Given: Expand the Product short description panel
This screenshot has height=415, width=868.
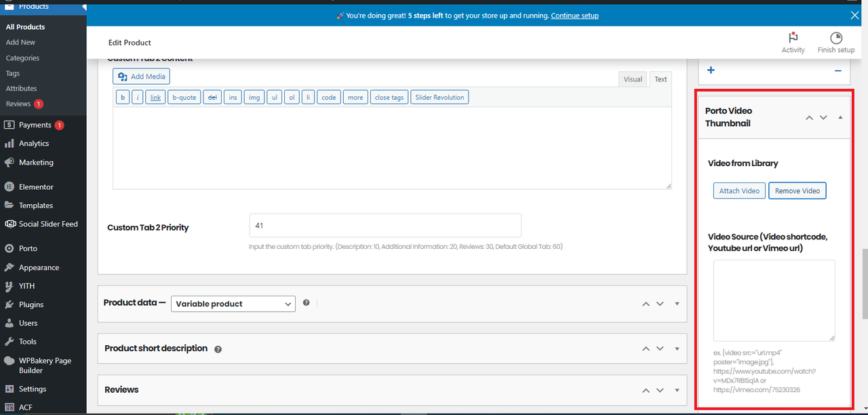Looking at the screenshot, I should click(677, 349).
